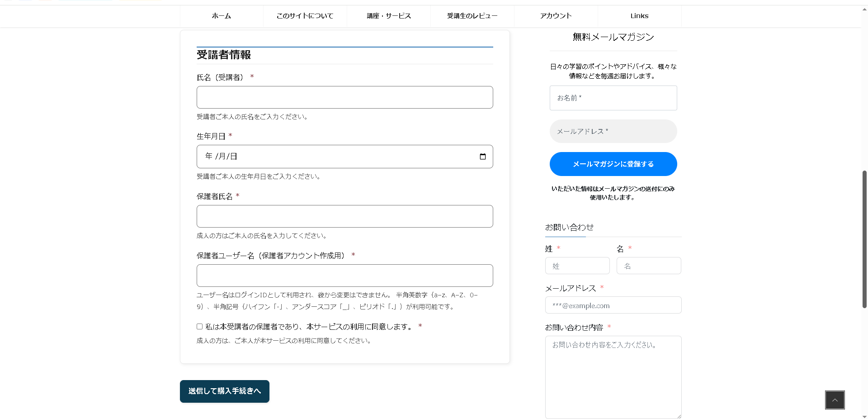Check the guardian consent agreement checkbox

point(199,327)
